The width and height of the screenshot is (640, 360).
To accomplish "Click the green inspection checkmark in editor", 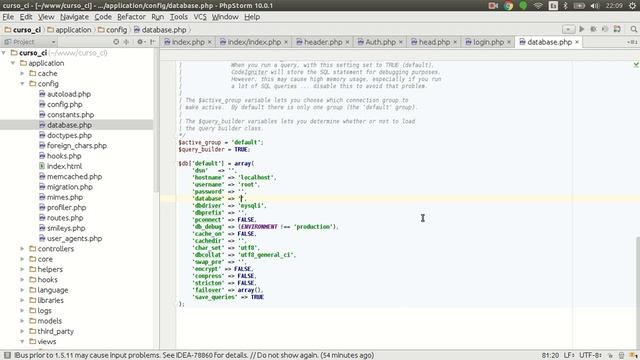I will pyautogui.click(x=636, y=64).
